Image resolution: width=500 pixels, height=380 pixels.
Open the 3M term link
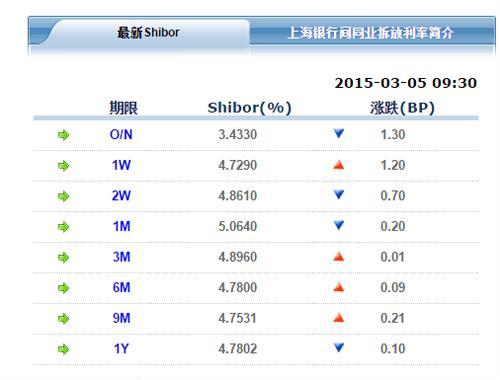(121, 257)
